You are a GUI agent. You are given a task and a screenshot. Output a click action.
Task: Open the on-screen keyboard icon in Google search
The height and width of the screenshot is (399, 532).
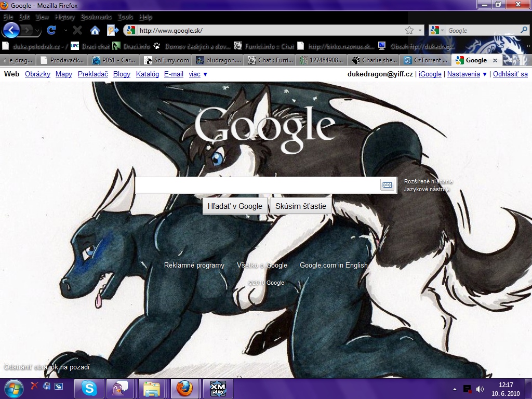(387, 184)
